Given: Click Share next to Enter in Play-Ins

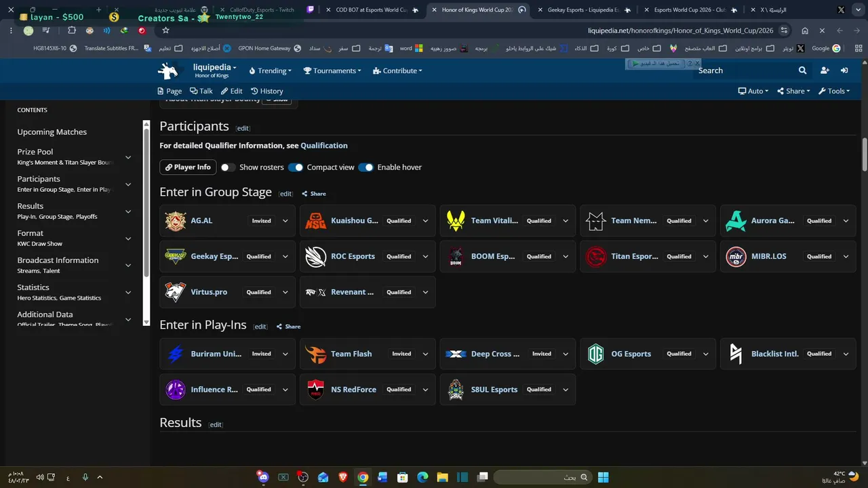Looking at the screenshot, I should tap(288, 327).
